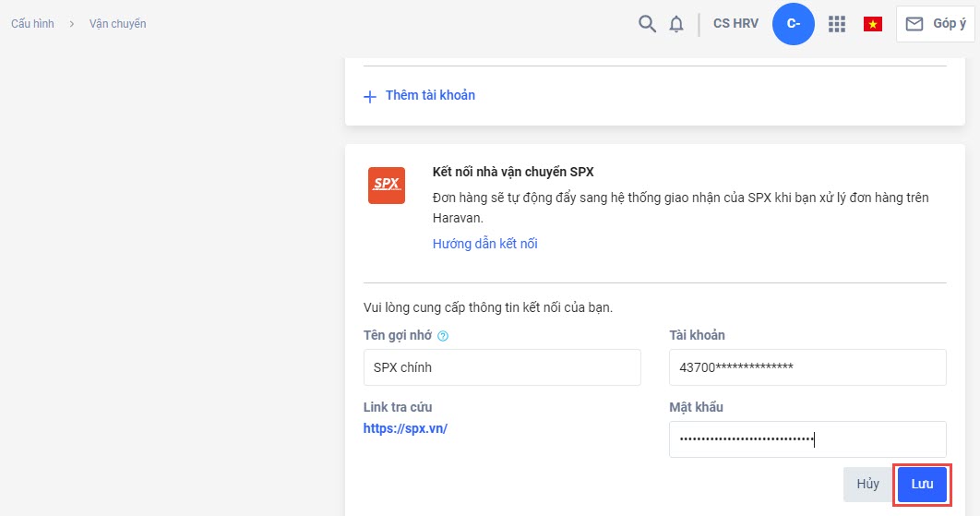Click into the Tài khoản field

point(807,367)
